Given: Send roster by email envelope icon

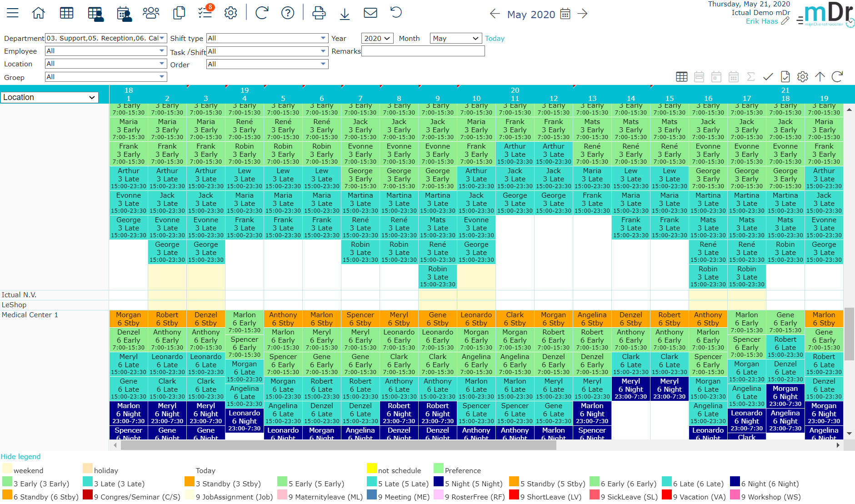Looking at the screenshot, I should coord(370,13).
